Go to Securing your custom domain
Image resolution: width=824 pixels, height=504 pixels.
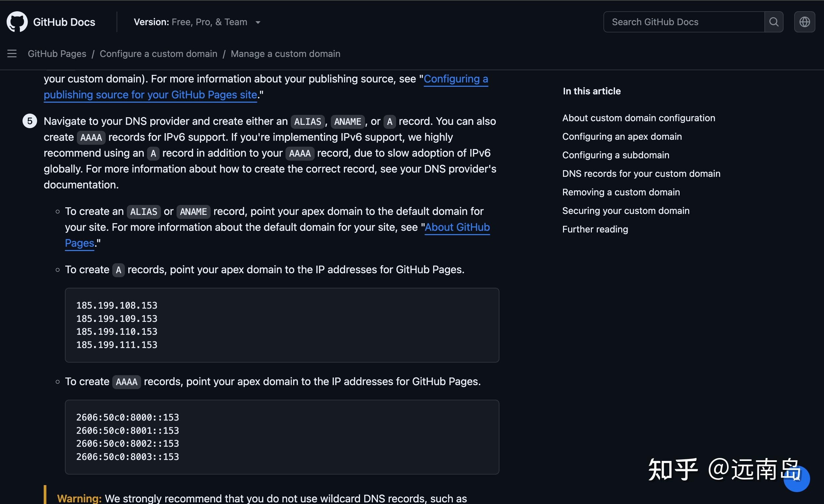coord(626,211)
